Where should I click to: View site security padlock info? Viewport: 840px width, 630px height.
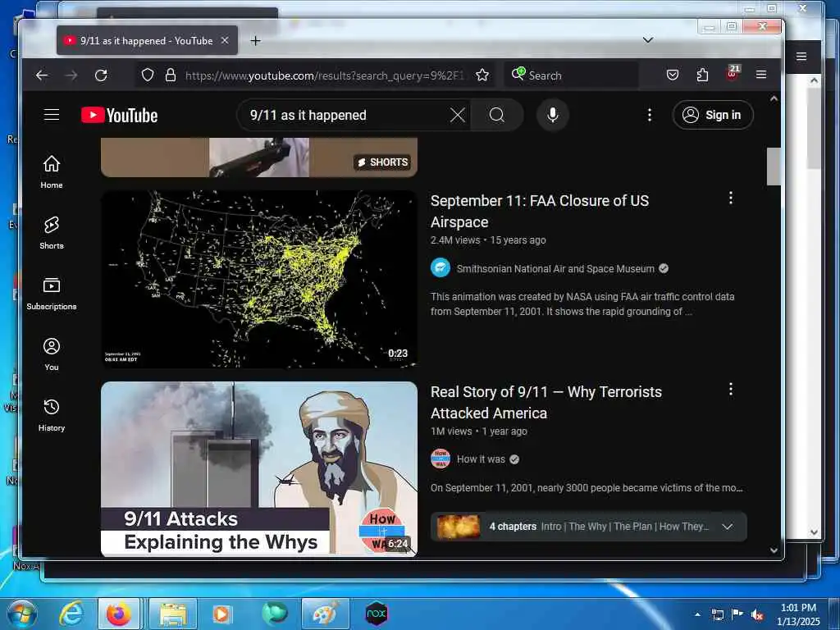coord(171,75)
